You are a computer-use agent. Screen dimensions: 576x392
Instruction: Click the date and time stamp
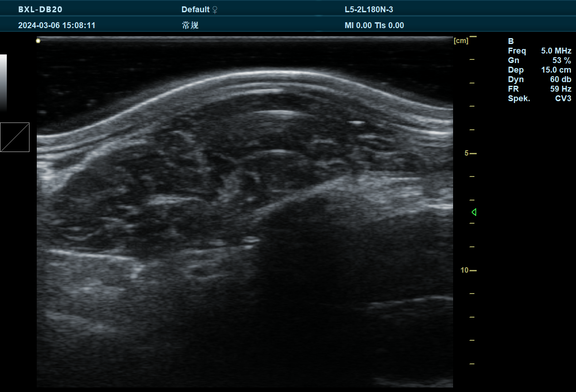57,25
